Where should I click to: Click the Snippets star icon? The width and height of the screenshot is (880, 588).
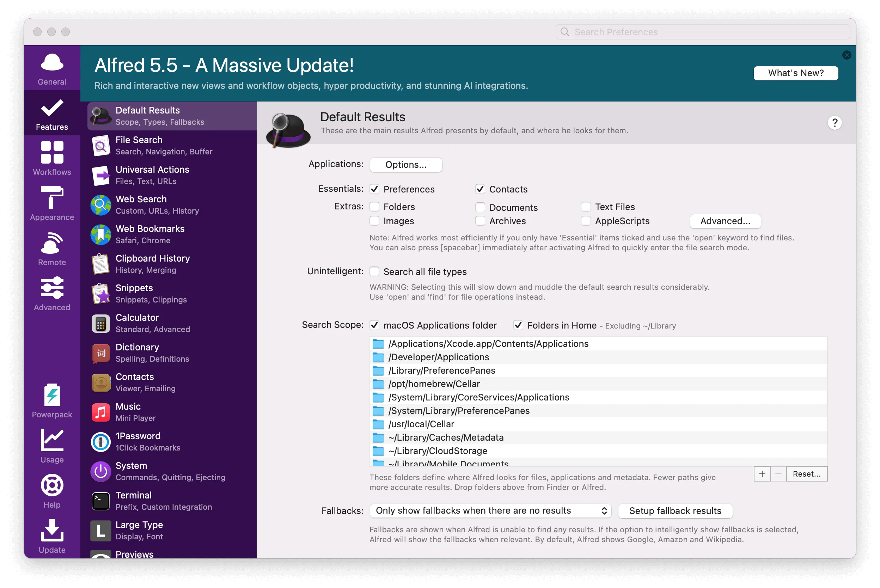[x=100, y=294]
